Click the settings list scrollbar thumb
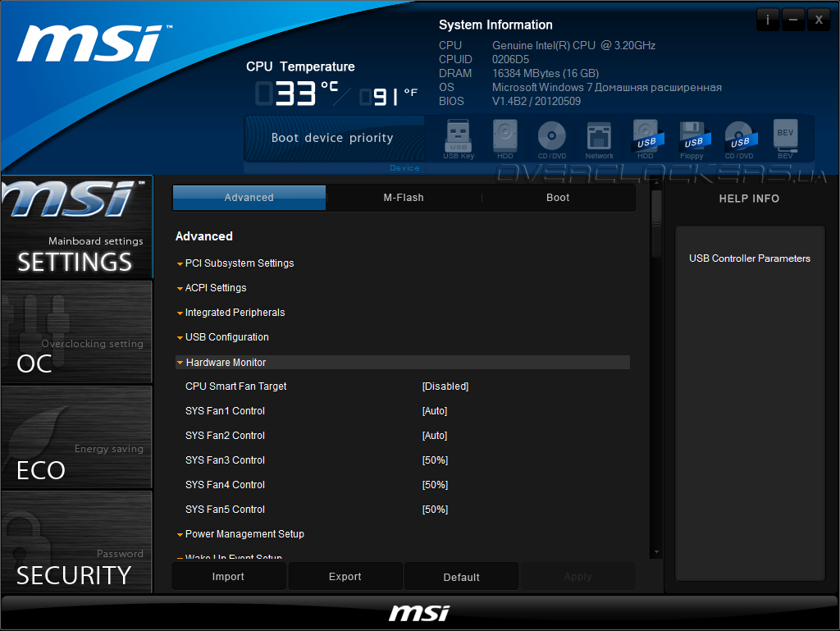 click(x=656, y=223)
